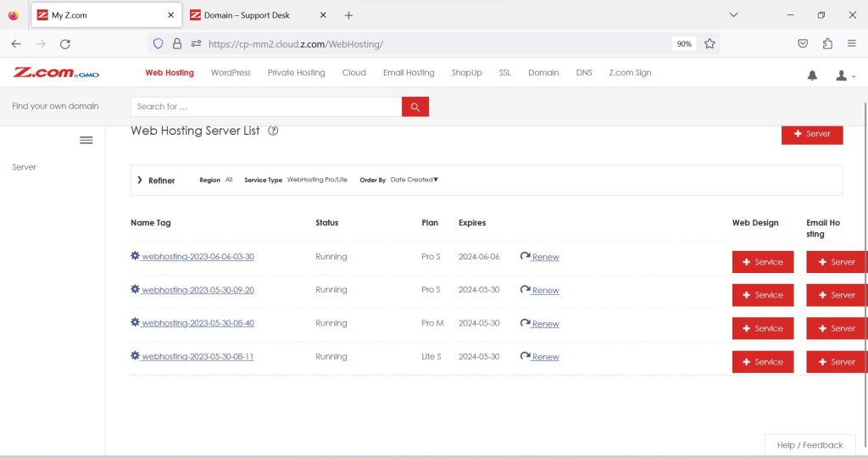Click the browser address bar URL

[296, 44]
